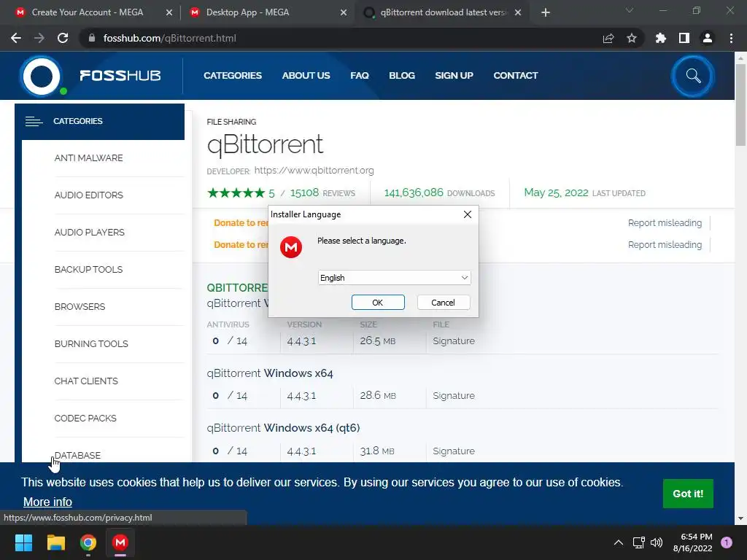Open the Chrome extensions puzzle icon
The width and height of the screenshot is (747, 560).
click(x=661, y=38)
